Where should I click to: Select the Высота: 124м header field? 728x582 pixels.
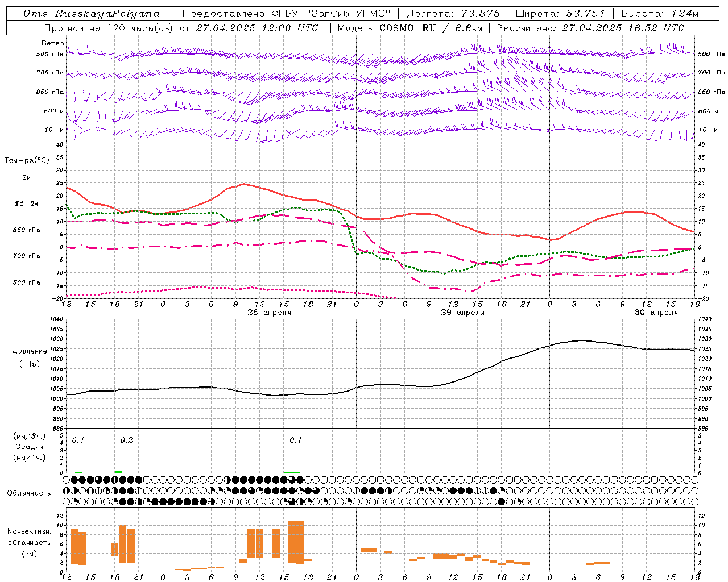click(660, 14)
